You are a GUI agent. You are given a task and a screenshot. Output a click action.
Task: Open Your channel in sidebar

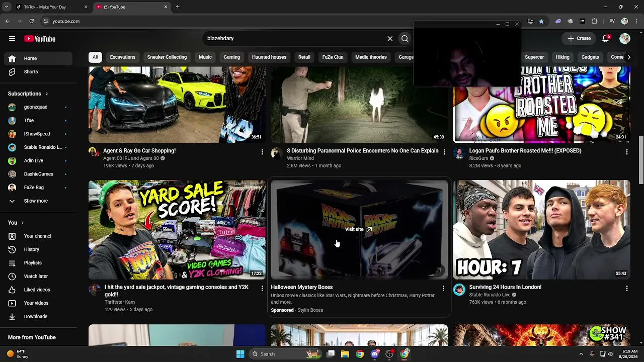click(x=38, y=236)
